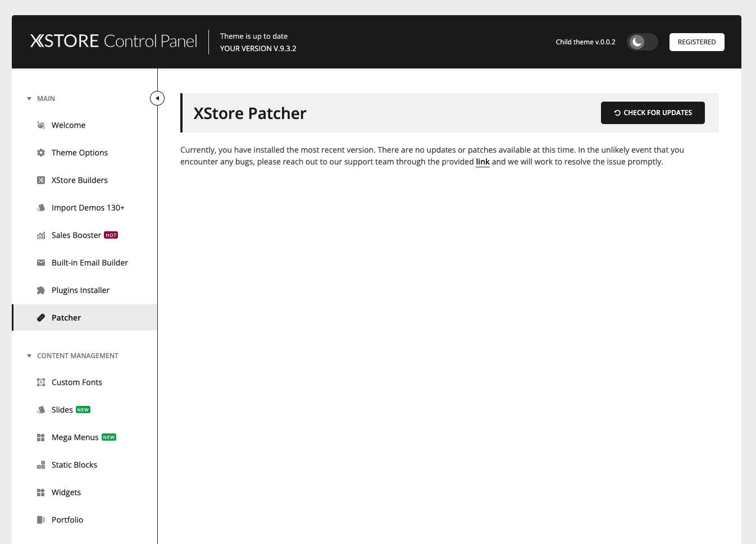Screen dimensions: 756x544
Task: Click the HOT badge on Sales Booster
Action: [x=111, y=235]
